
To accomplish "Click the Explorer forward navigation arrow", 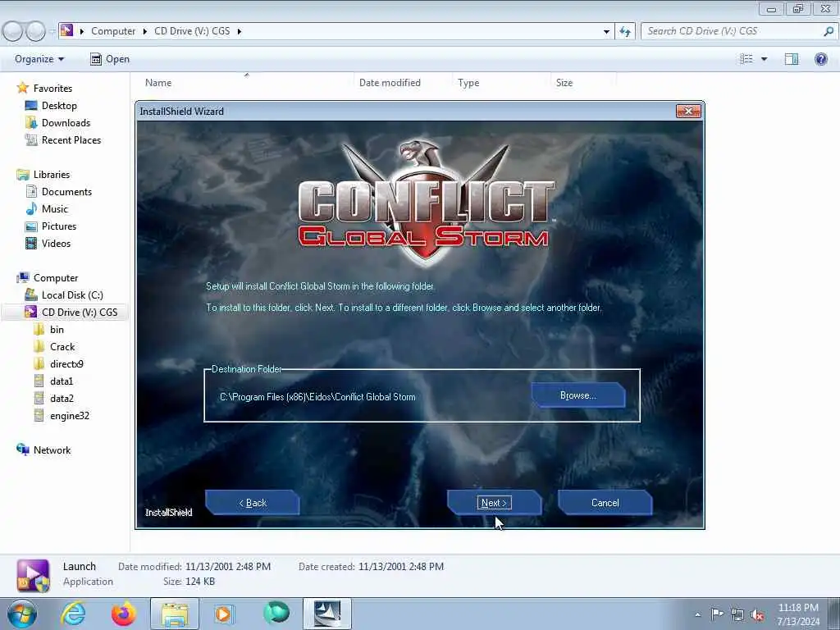I will pyautogui.click(x=36, y=32).
